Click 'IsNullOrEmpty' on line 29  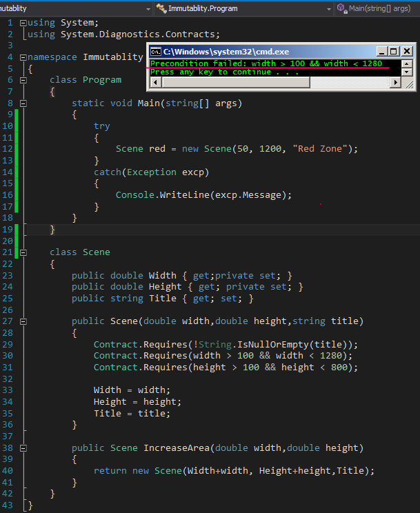(273, 345)
